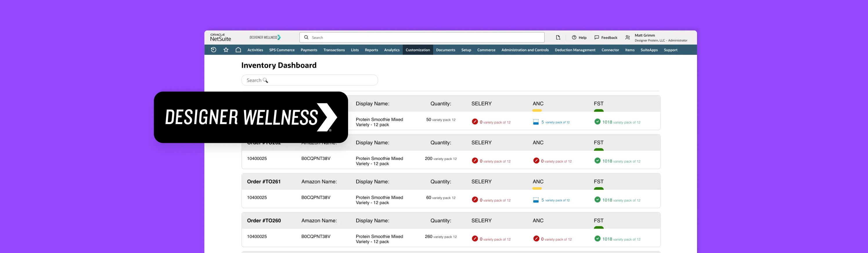Screen dimensions: 868x253
Task: Open the Documents menu
Action: click(445, 50)
